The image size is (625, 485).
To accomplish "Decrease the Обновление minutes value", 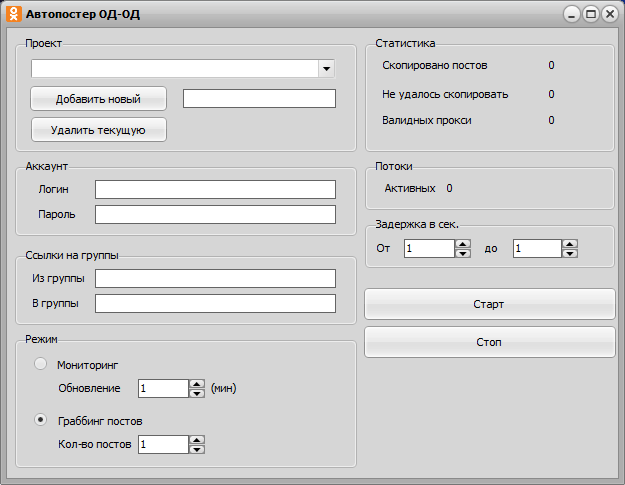I will point(197,393).
